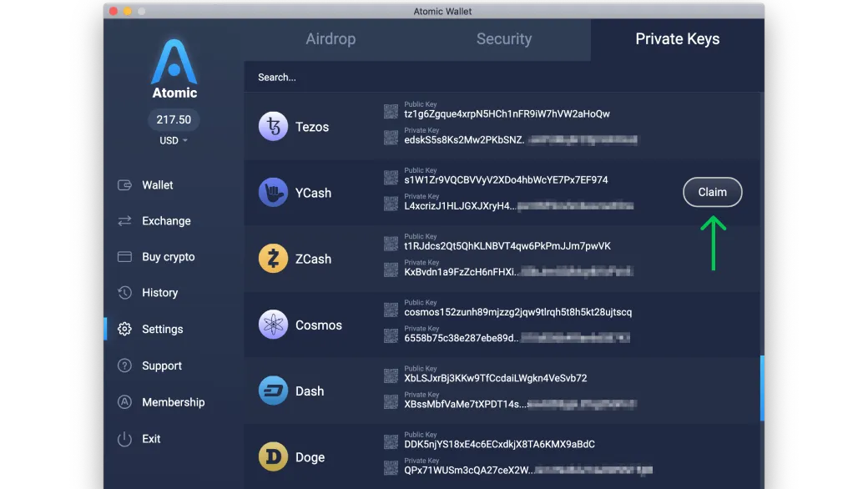
Task: Open History in sidebar
Action: tap(159, 293)
